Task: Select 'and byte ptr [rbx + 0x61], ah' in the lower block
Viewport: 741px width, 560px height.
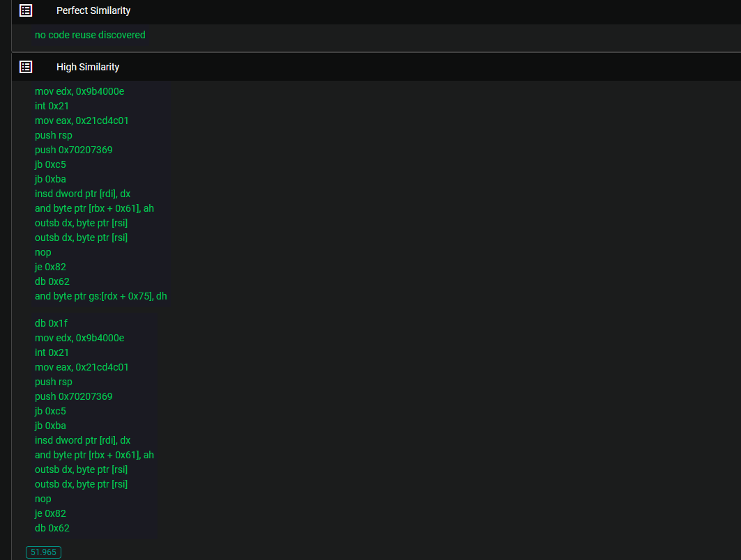Action: click(x=94, y=456)
